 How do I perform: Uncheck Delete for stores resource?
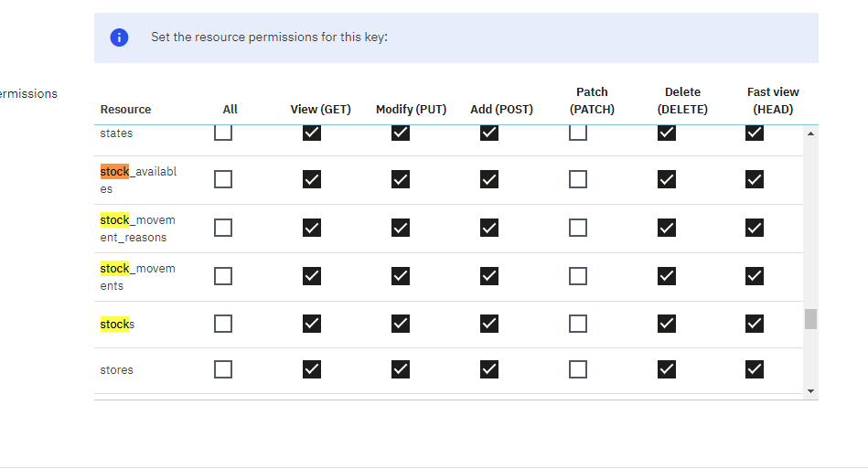[667, 369]
